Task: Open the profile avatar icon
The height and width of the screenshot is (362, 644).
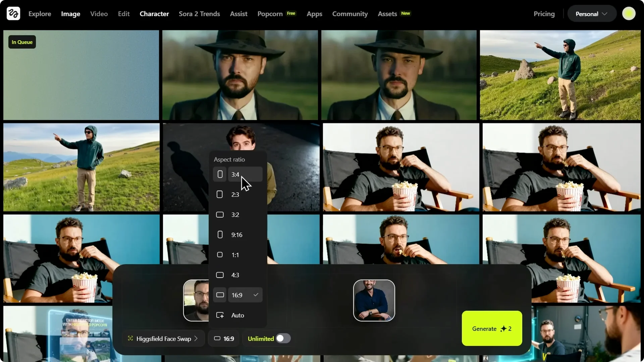Action: point(629,13)
